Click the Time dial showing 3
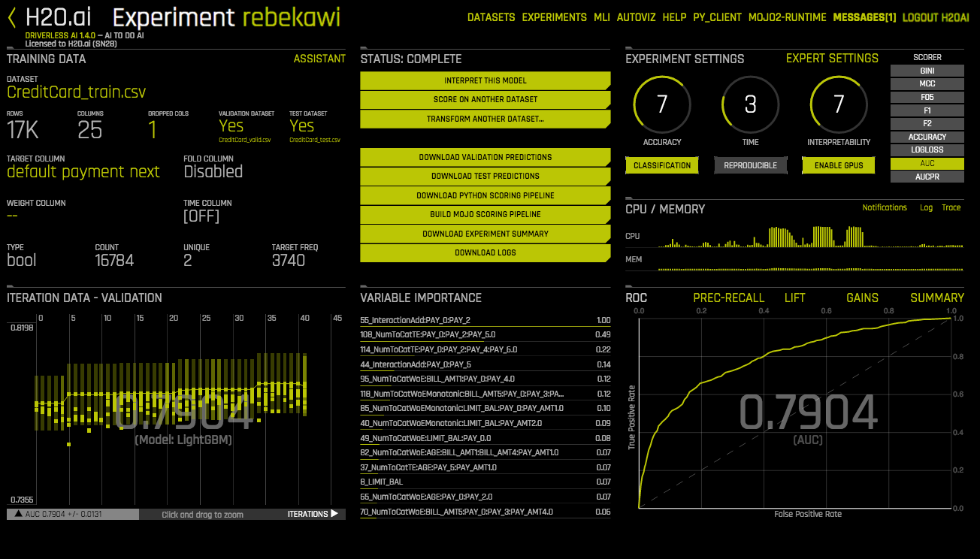980x559 pixels. click(x=751, y=104)
